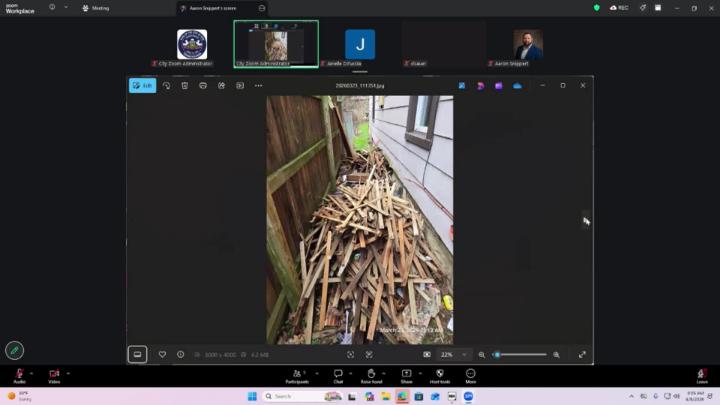Click the green encryption shield icon

(x=596, y=8)
